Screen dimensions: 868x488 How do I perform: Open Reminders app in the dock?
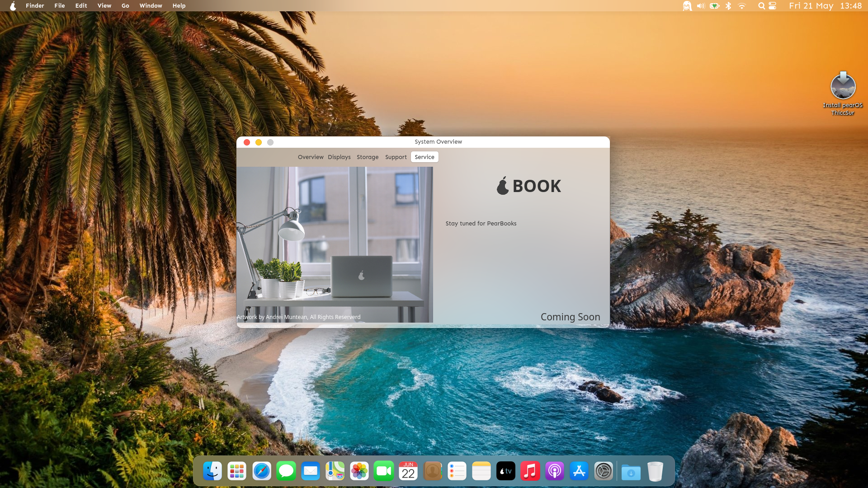tap(457, 471)
